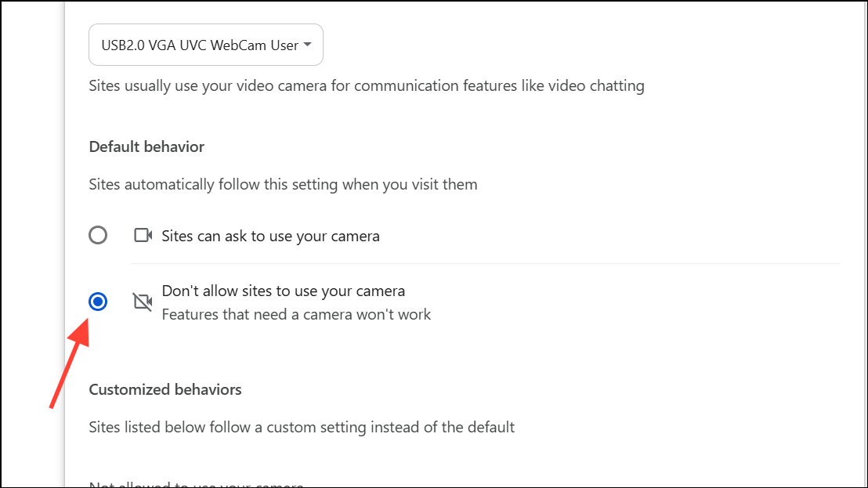
Task: Click the caret arrow in camera selector
Action: [307, 45]
